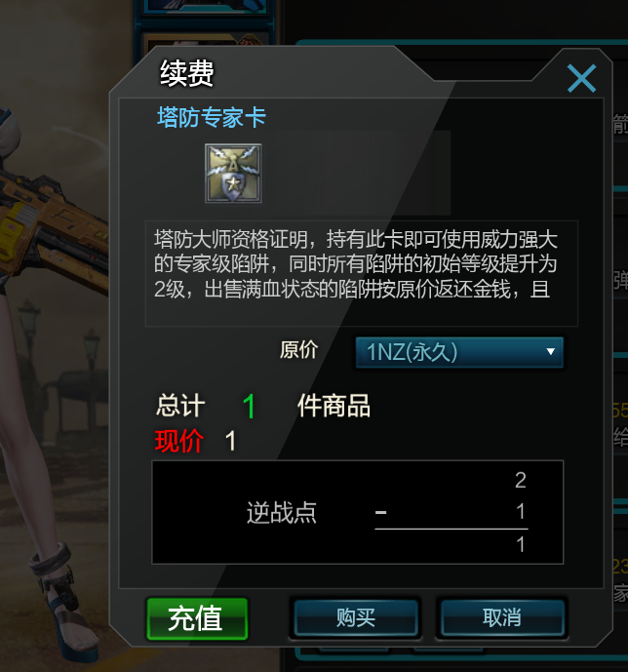Select the blue item thumbnail behind the dialog top

tap(206, 7)
